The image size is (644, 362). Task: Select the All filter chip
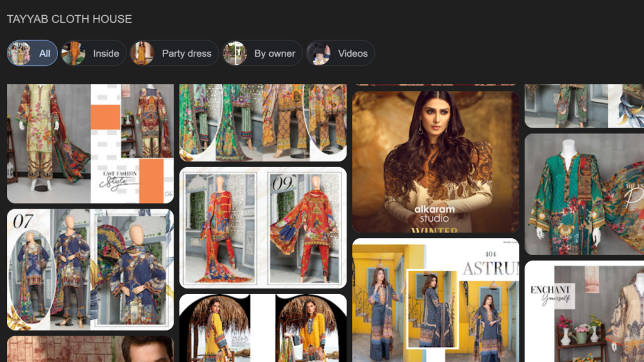[33, 53]
